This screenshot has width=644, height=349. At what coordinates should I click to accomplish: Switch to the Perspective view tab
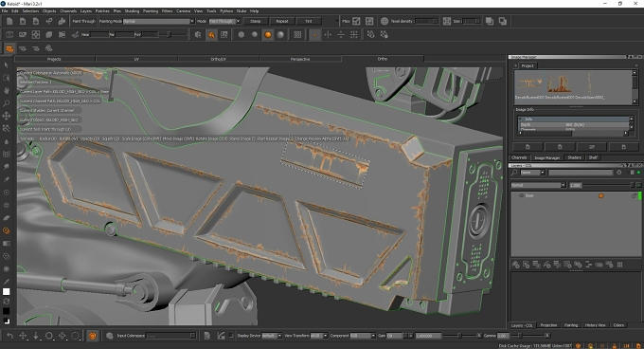pos(300,59)
